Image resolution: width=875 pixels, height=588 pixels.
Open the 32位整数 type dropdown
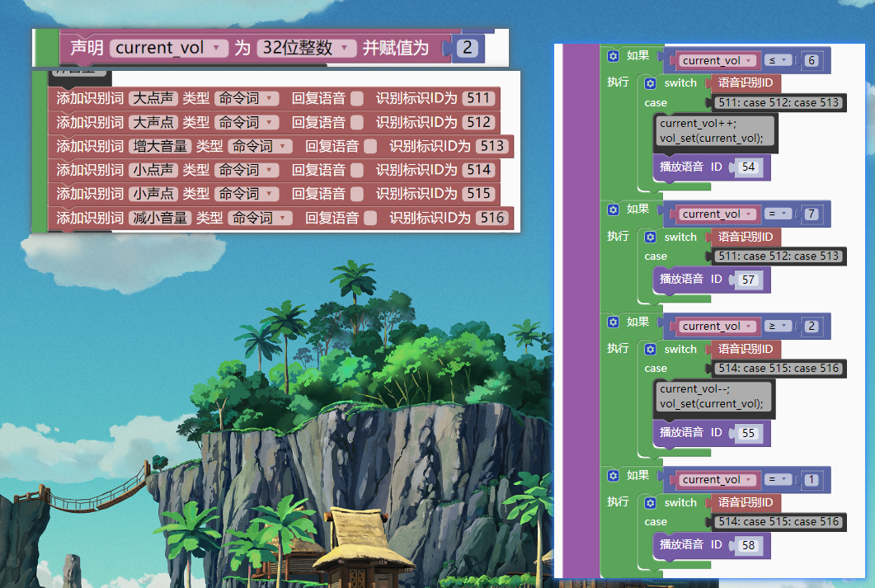click(305, 48)
